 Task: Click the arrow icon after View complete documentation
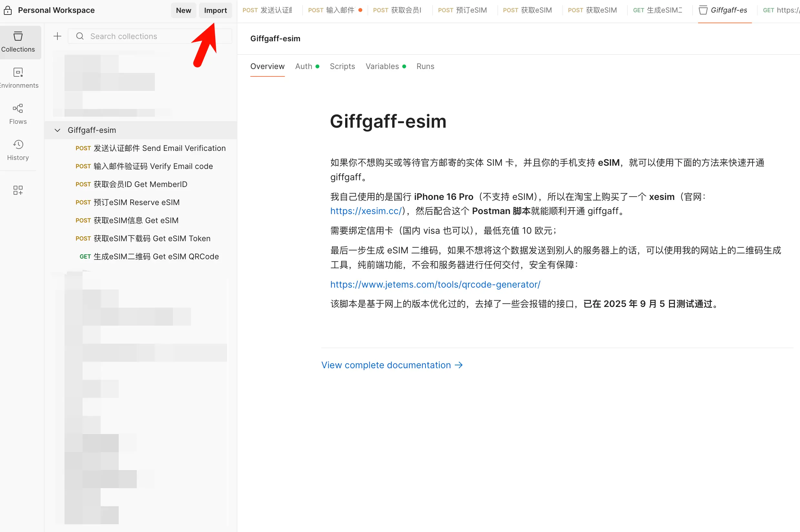(x=459, y=365)
